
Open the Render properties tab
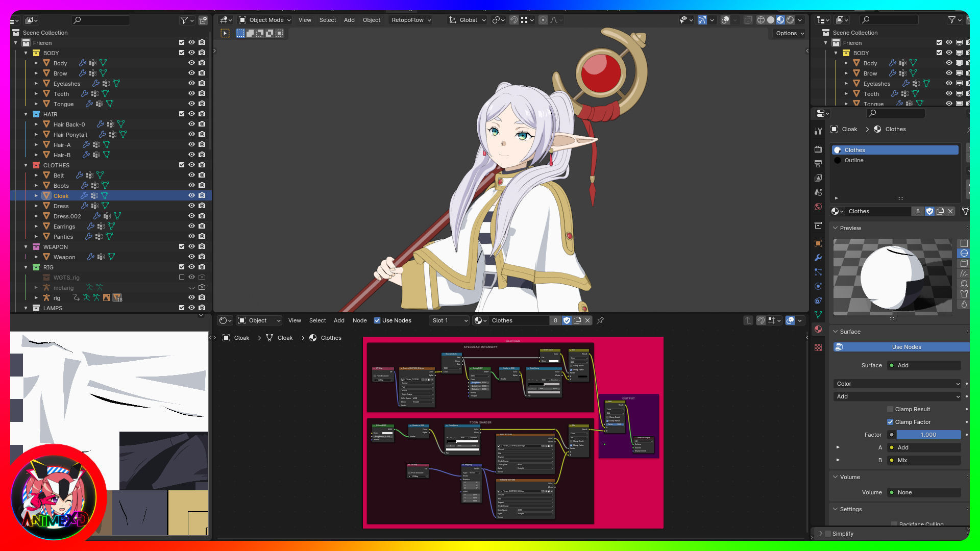818,149
